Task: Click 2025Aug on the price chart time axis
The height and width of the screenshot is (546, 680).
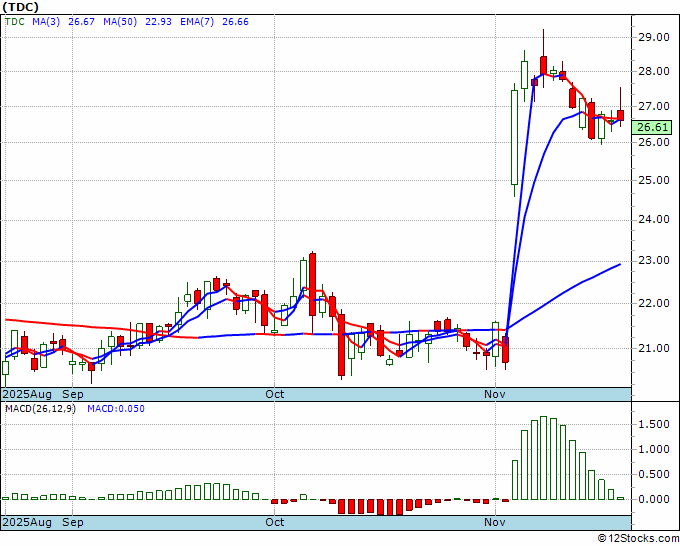Action: point(27,394)
